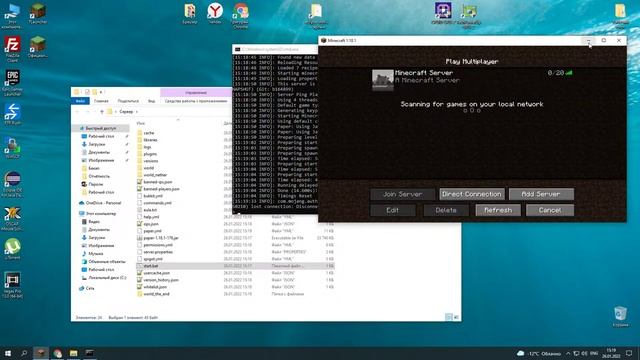
Task: Switch to the Главная ribbon tab
Action: point(101,101)
